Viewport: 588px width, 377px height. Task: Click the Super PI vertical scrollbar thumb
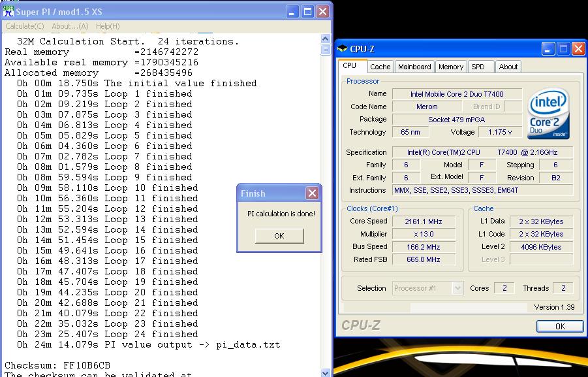point(325,50)
